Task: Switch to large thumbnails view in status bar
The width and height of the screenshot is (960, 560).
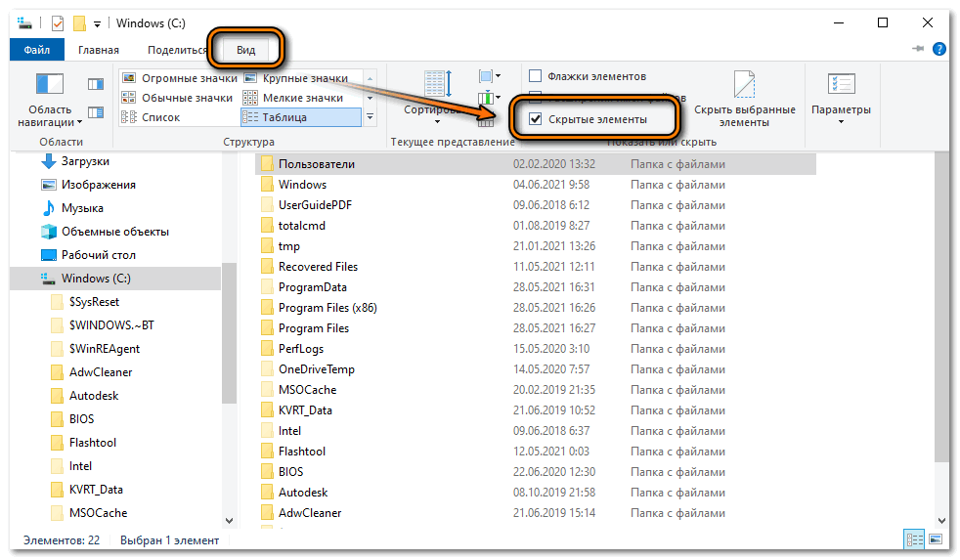Action: [936, 539]
